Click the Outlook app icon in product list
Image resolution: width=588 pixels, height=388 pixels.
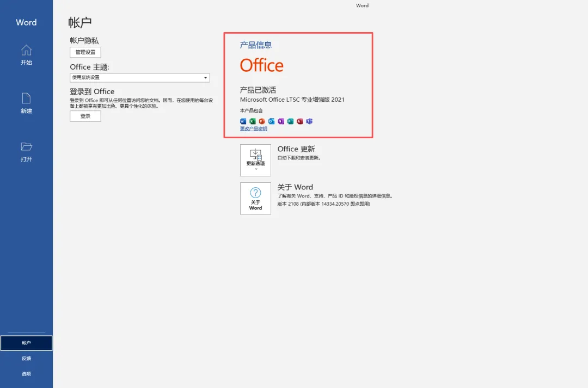pos(271,121)
